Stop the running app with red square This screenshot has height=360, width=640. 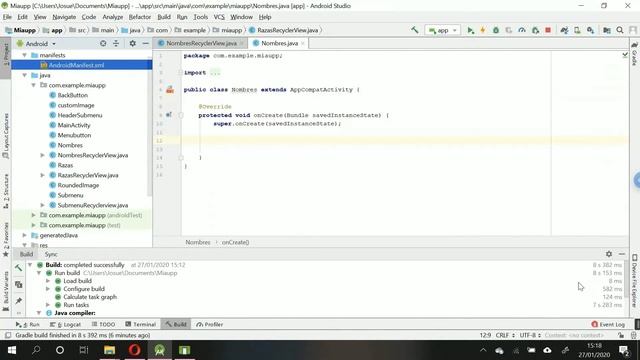pyautogui.click(x=548, y=30)
